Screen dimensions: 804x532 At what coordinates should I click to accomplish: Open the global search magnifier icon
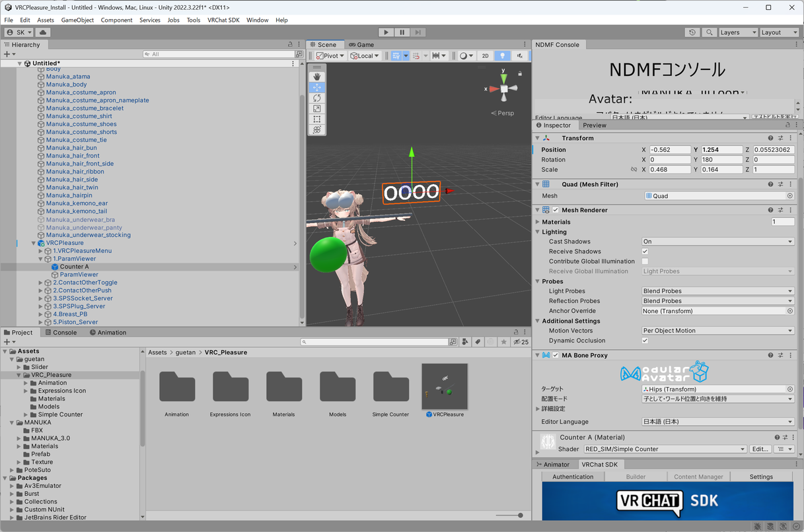coord(709,32)
